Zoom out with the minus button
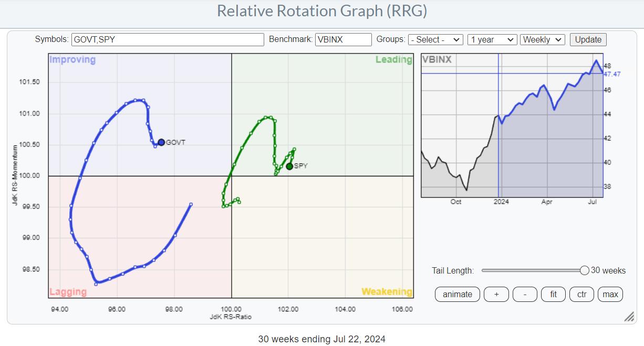The width and height of the screenshot is (644, 346). pyautogui.click(x=525, y=294)
